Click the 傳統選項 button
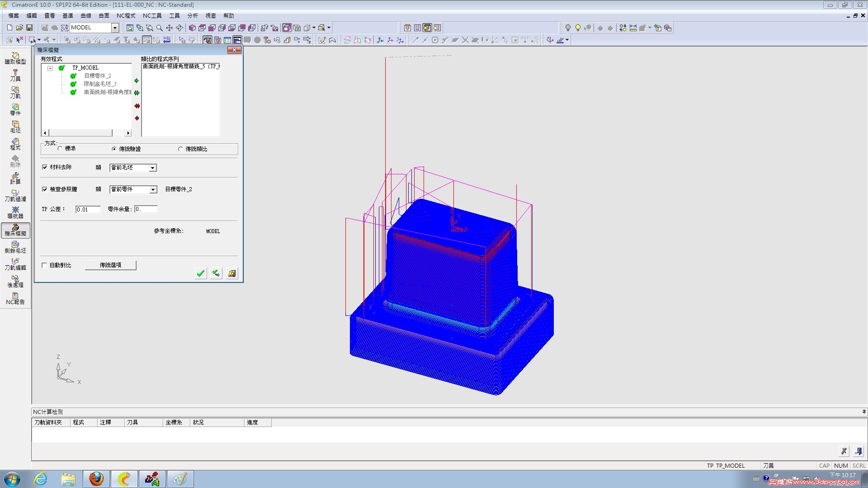The width and height of the screenshot is (868, 488). (111, 265)
